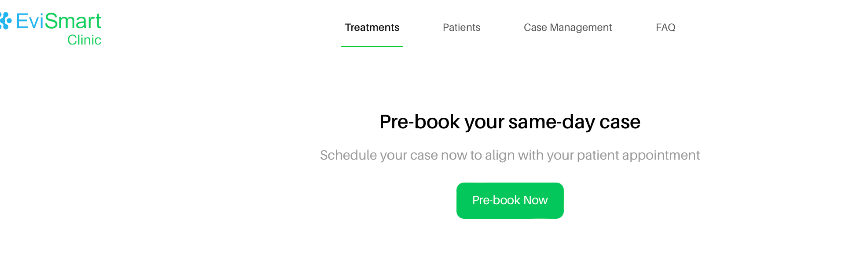Click the word Management in navigation
The image size is (868, 254).
[x=581, y=28]
